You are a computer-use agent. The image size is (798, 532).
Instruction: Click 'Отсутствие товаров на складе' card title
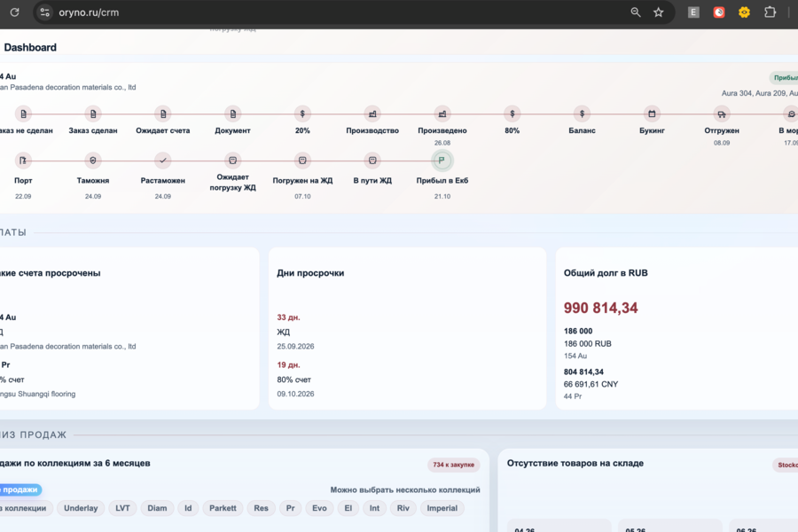point(575,463)
